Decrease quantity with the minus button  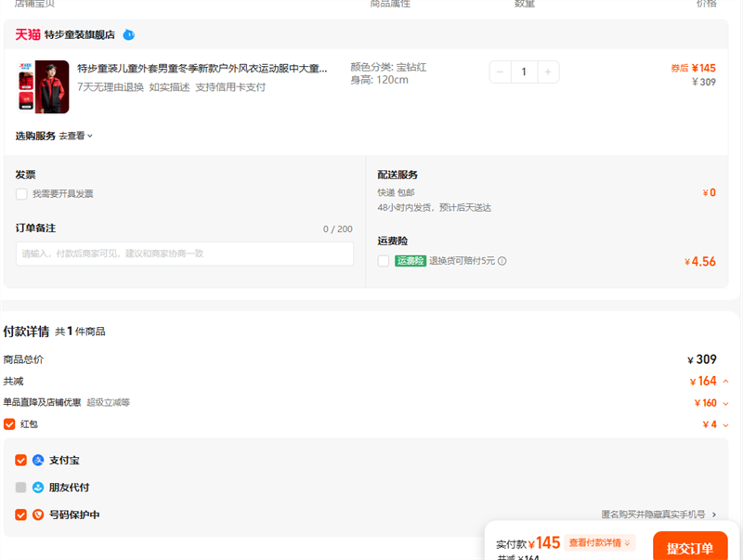[x=501, y=72]
